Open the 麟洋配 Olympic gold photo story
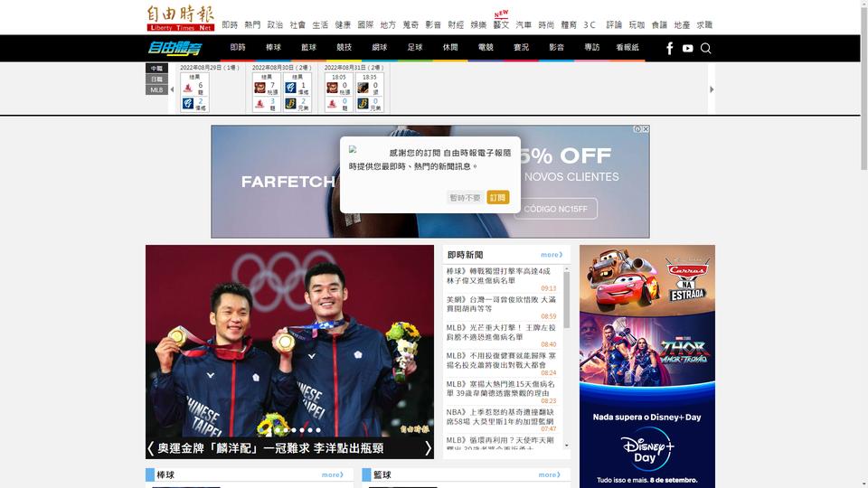868x488 pixels. coord(289,341)
